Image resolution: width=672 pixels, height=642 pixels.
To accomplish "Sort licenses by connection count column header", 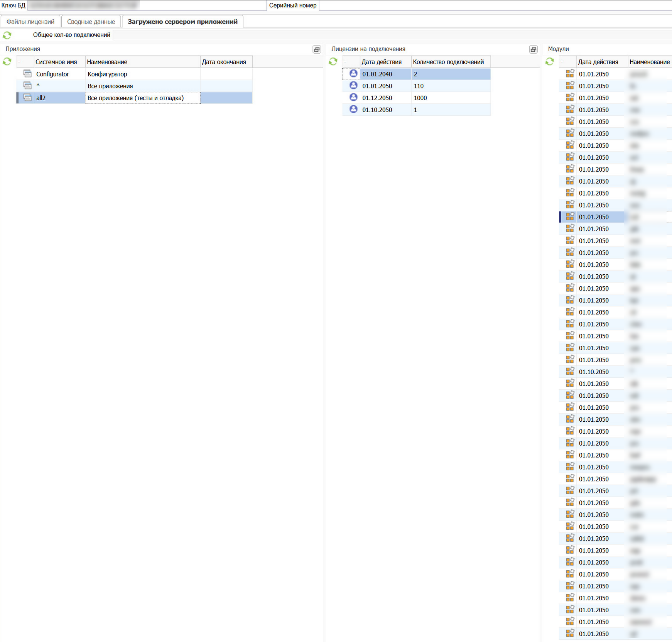I will pos(448,62).
